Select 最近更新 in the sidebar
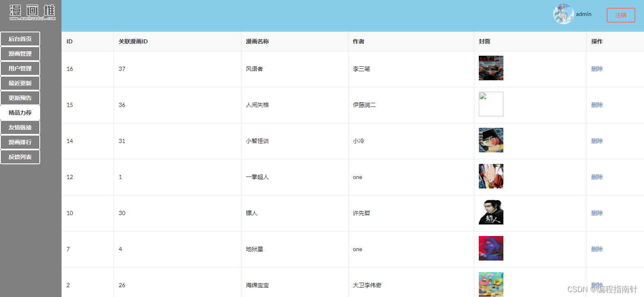Screen dimensions: 644x297 (x=20, y=83)
